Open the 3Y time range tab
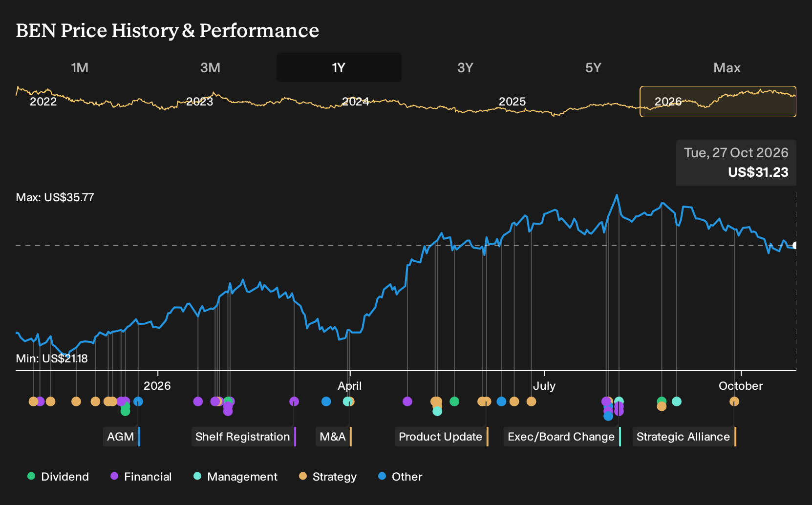The image size is (812, 505). pyautogui.click(x=465, y=68)
